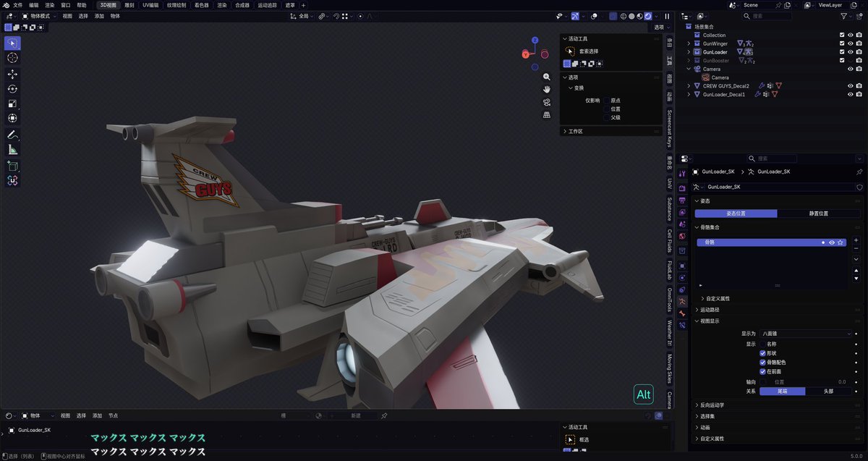The height and width of the screenshot is (461, 868).
Task: Open the Screencast Keys sidebar tab
Action: [670, 128]
